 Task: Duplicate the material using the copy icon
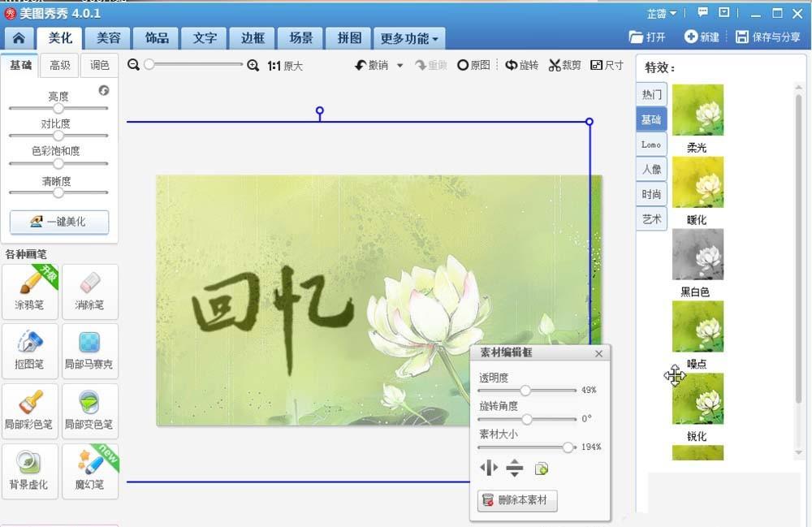542,468
